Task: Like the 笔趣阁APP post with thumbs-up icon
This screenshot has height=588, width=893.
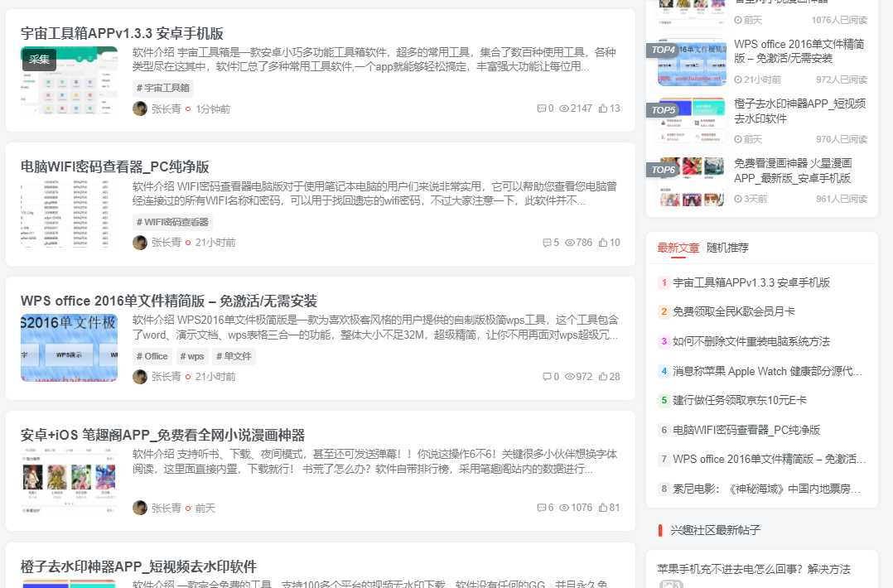Action: 603,507
